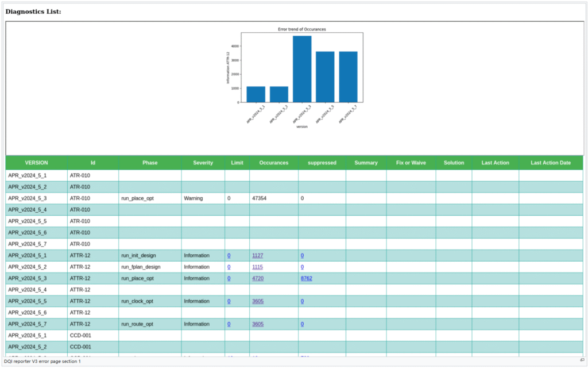The image size is (588, 368).
Task: Click the Error trend of Occurances chart title
Action: point(302,29)
